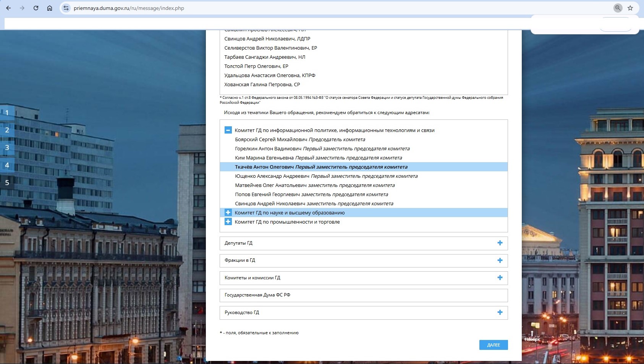644x364 pixels.
Task: Reload the page
Action: point(36,8)
